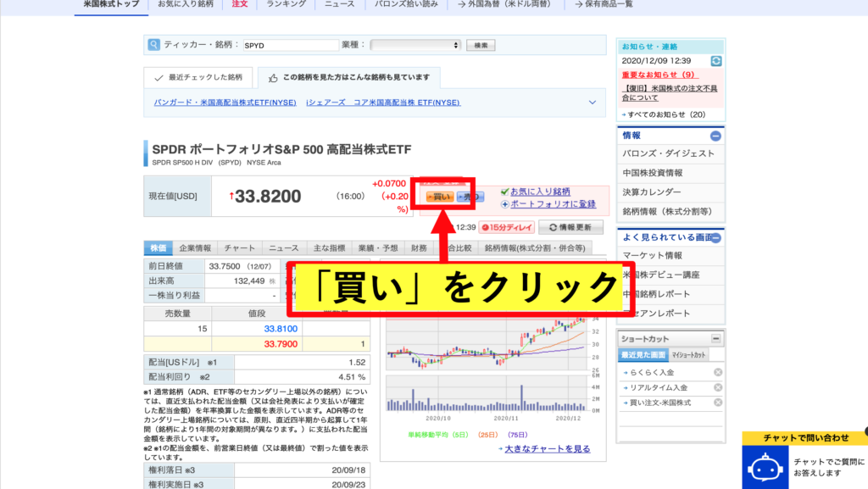Remove らくらく入金 shortcut with X icon
The height and width of the screenshot is (489, 868).
[718, 372]
